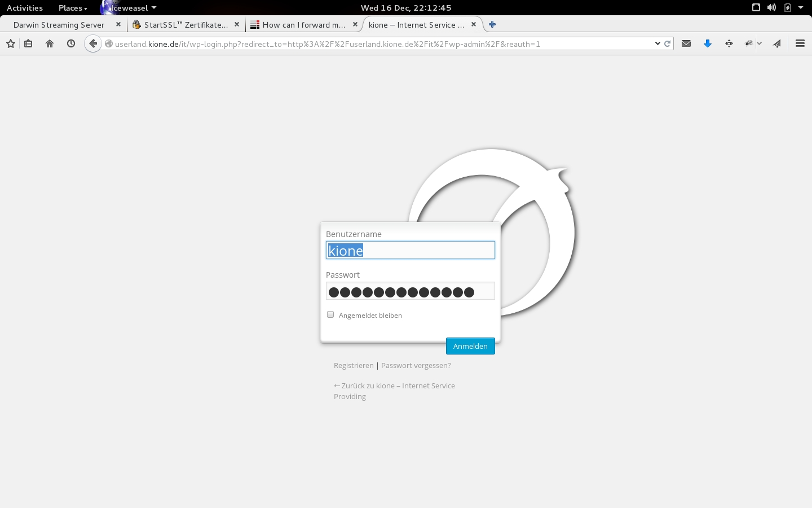
Task: Click the envelope mail icon
Action: click(x=686, y=43)
